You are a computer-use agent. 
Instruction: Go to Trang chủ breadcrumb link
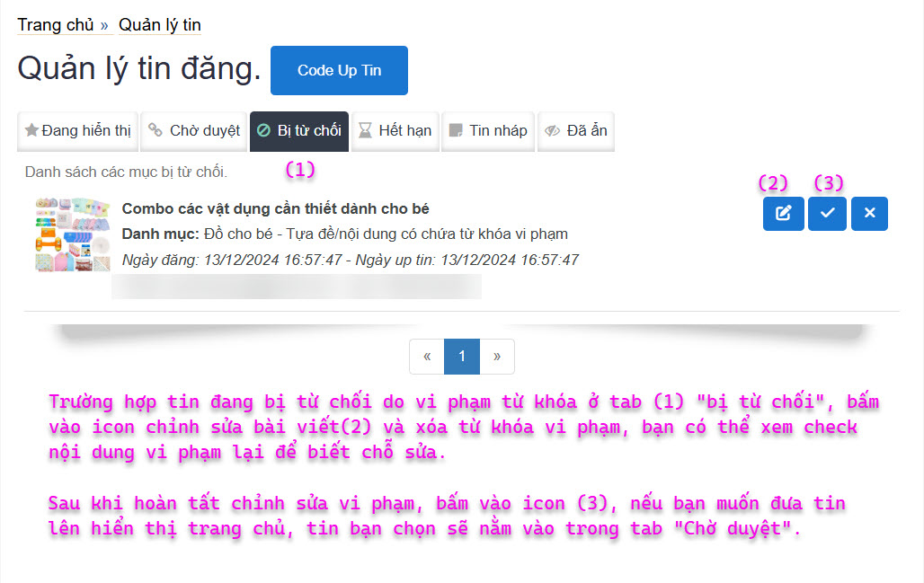point(56,25)
